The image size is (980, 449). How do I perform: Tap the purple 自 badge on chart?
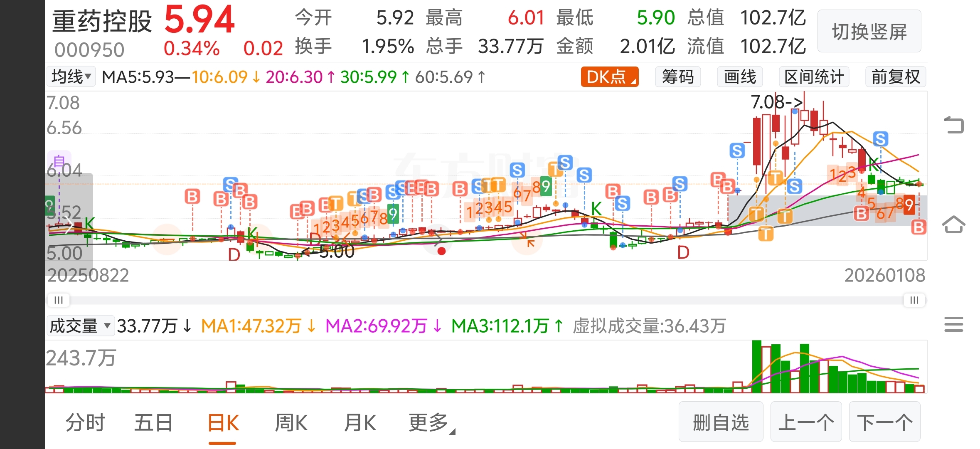pos(59,160)
